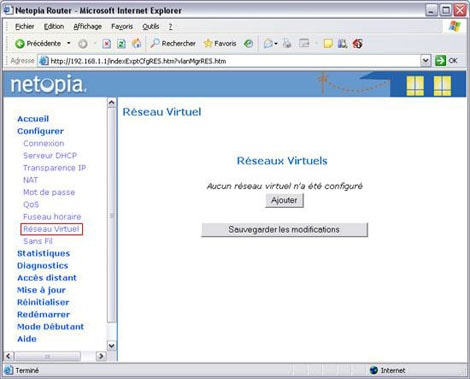Click the IE title bar page icon

8,10
